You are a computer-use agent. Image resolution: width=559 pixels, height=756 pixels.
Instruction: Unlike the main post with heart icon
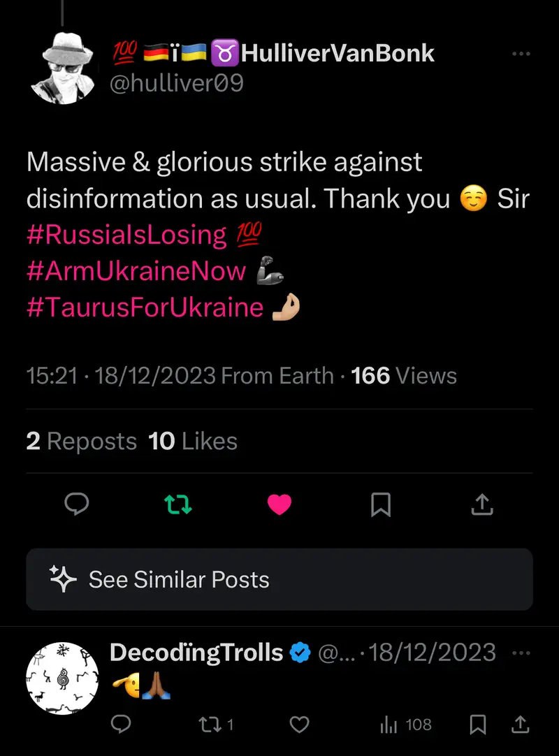(279, 504)
